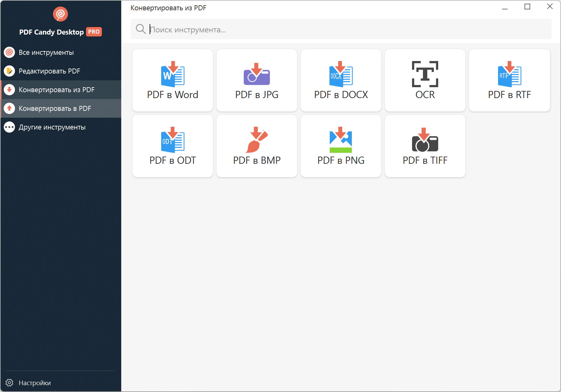Viewport: 561px width, 392px height.
Task: Open the PDF в PNG image converter
Action: point(341,146)
